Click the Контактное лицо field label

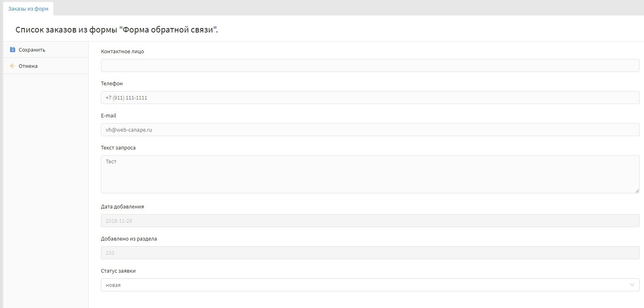(122, 52)
